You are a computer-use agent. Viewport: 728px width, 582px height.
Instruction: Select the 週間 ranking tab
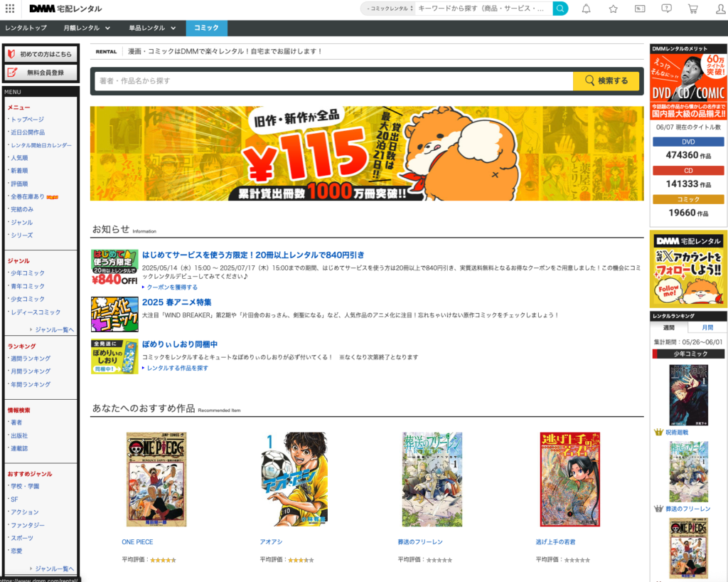(668, 327)
